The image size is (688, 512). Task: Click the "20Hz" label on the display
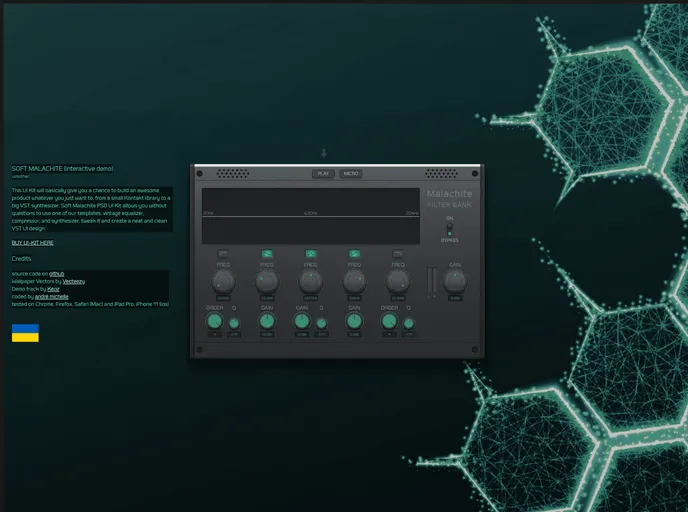coord(208,213)
